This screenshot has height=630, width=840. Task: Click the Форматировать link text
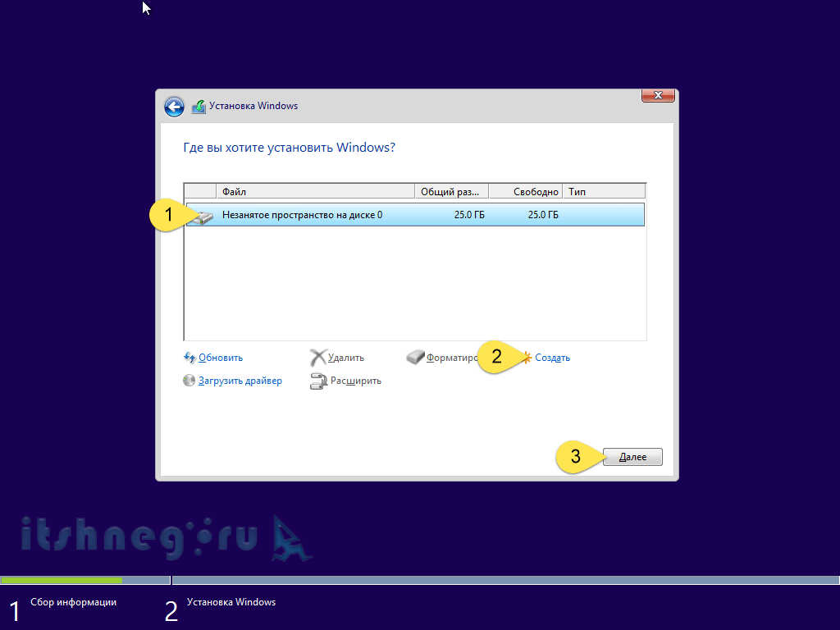click(451, 358)
